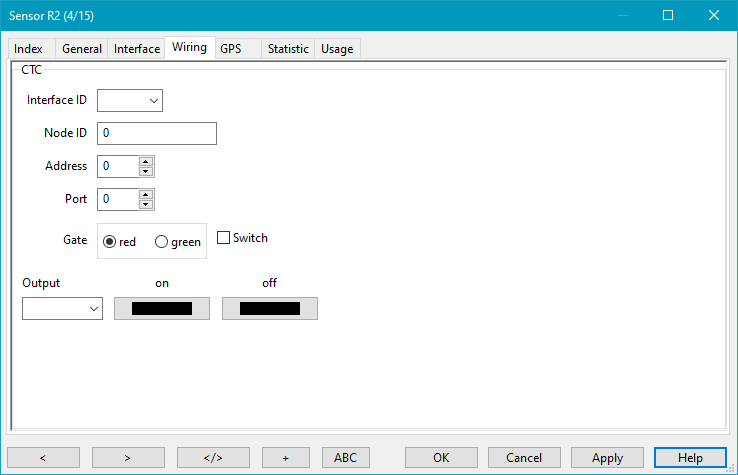Click into the Node ID text field
Image resolution: width=738 pixels, height=475 pixels.
pos(157,133)
